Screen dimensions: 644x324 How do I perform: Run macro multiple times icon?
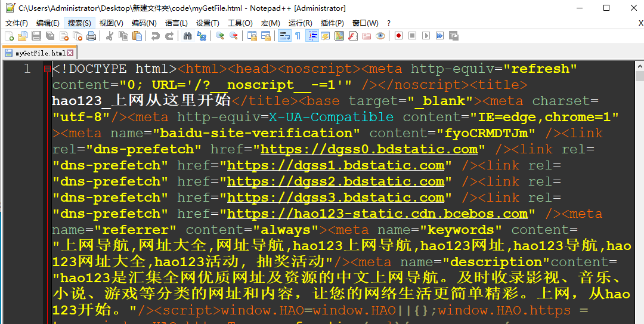(440, 36)
